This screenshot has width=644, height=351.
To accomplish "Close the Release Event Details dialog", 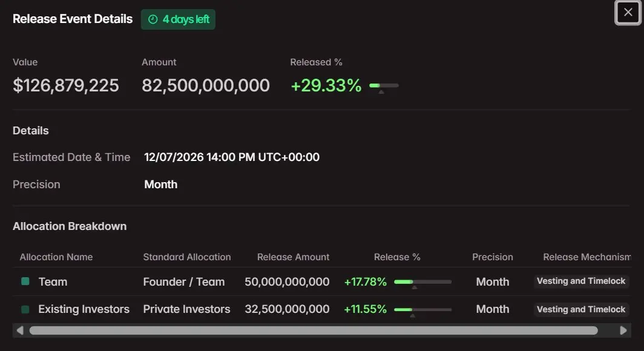I will click(x=628, y=12).
